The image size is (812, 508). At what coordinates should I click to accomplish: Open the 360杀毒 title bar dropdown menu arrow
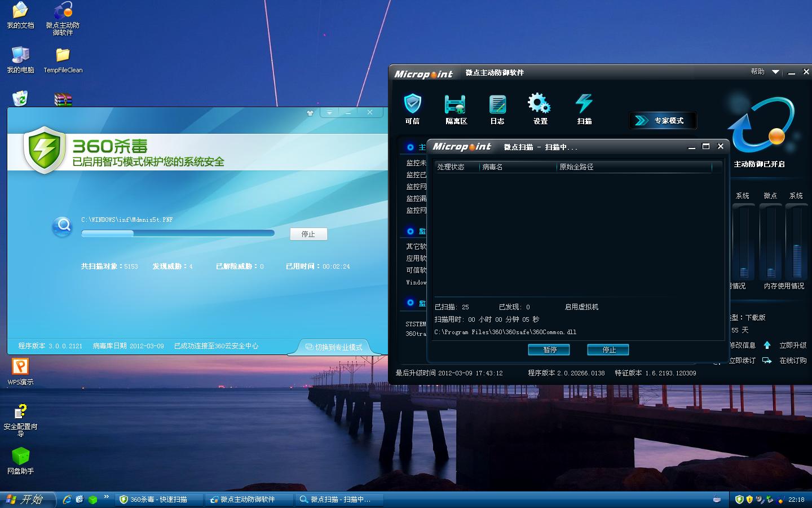[x=329, y=112]
